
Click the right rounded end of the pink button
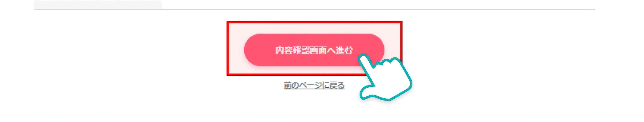(x=376, y=45)
